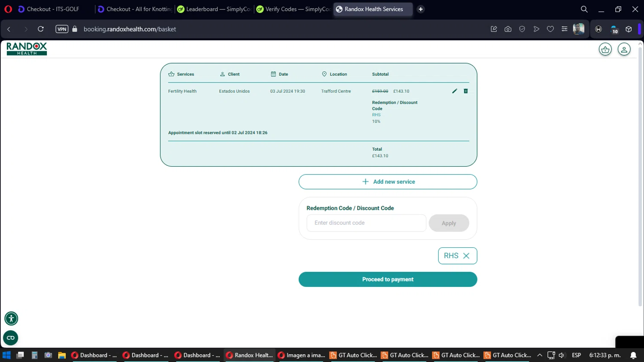Click Proceed to payment
Viewport: 644px width, 362px height.
click(388, 280)
